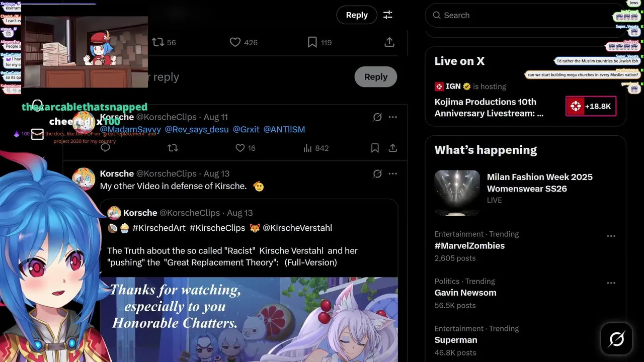The height and width of the screenshot is (362, 644).
Task: Open the reply filter settings icon
Action: (388, 15)
